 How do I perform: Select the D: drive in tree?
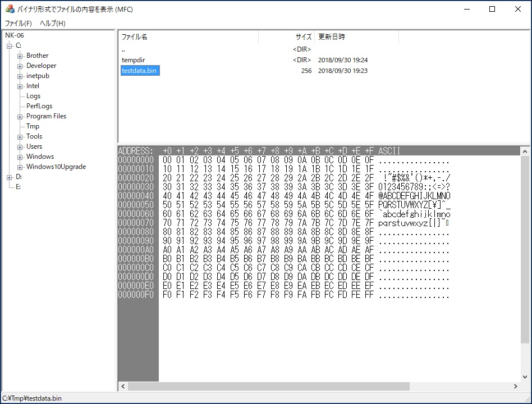(19, 177)
